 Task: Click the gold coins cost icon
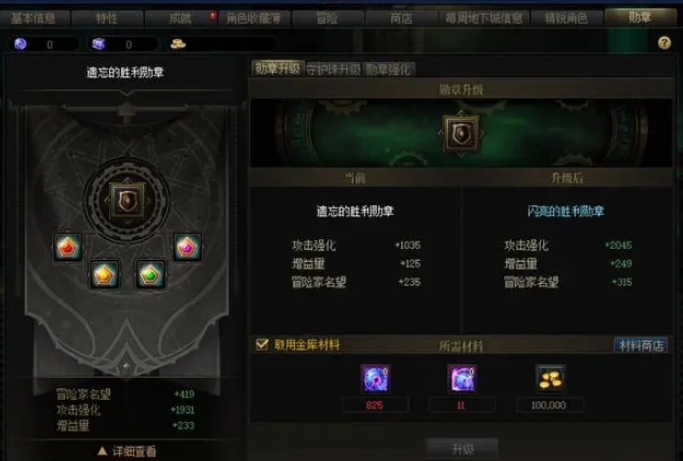[x=550, y=379]
